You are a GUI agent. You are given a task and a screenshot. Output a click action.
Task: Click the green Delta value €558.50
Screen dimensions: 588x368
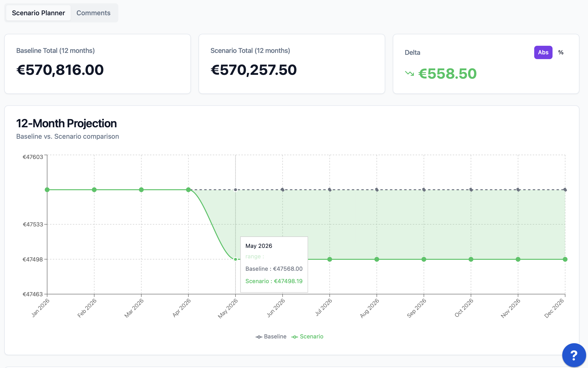[x=447, y=73]
